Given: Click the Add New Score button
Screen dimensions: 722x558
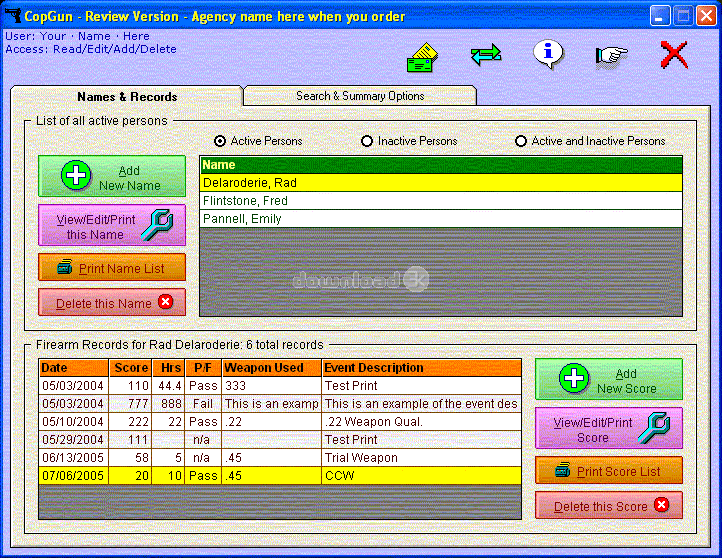Looking at the screenshot, I should click(x=609, y=380).
